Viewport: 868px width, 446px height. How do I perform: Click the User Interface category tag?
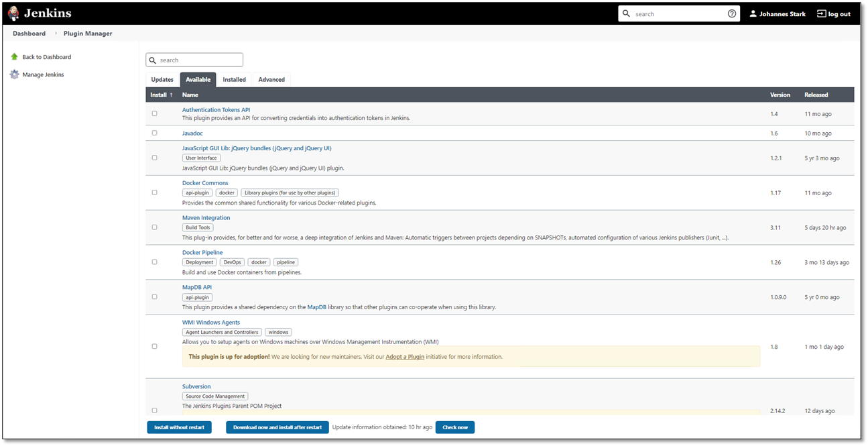coord(201,158)
